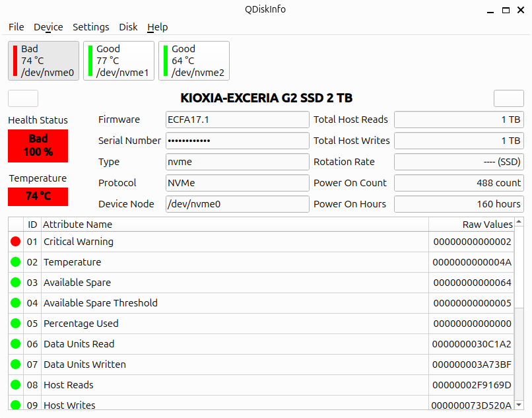Click the Power On Hours field 160 hours

[x=459, y=204]
